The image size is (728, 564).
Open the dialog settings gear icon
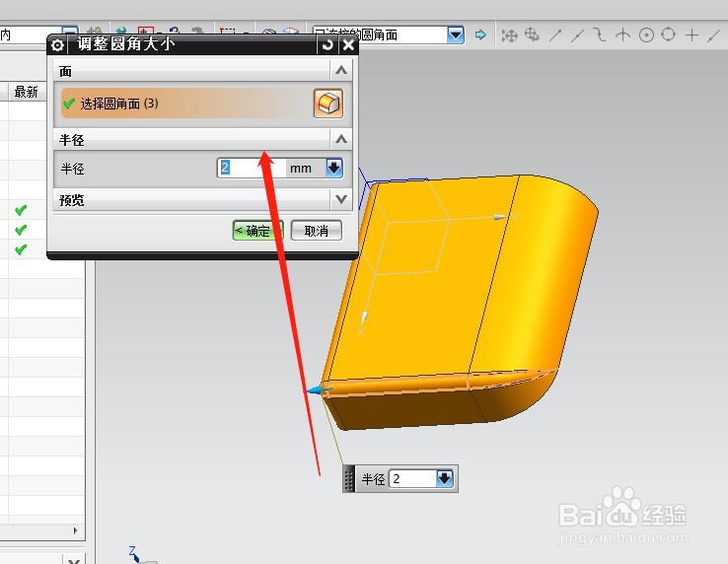coord(57,45)
